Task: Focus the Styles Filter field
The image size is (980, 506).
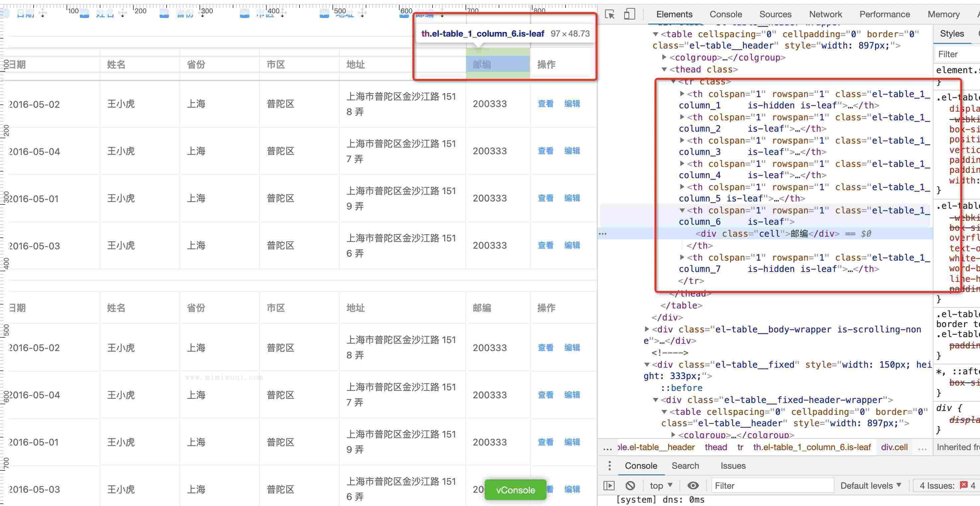Action: point(957,54)
